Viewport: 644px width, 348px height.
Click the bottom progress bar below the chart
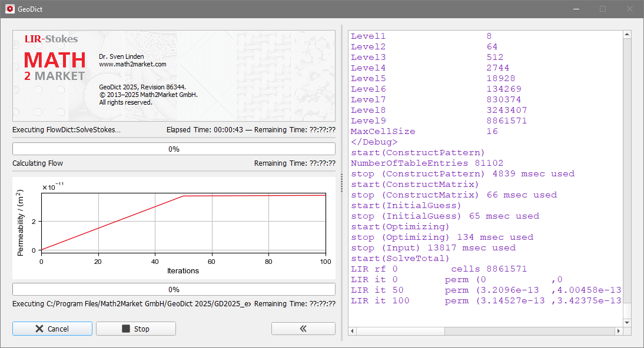[x=174, y=289]
